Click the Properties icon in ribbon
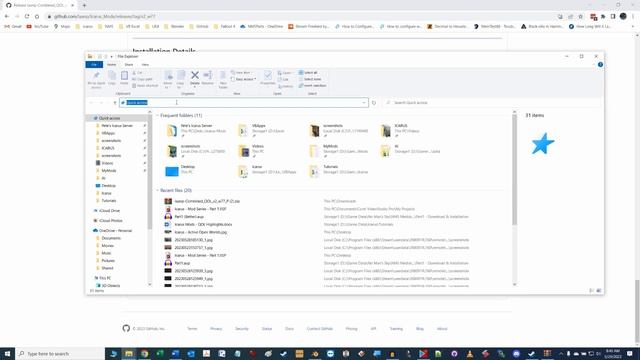This screenshot has height=360, width=640. point(268,78)
